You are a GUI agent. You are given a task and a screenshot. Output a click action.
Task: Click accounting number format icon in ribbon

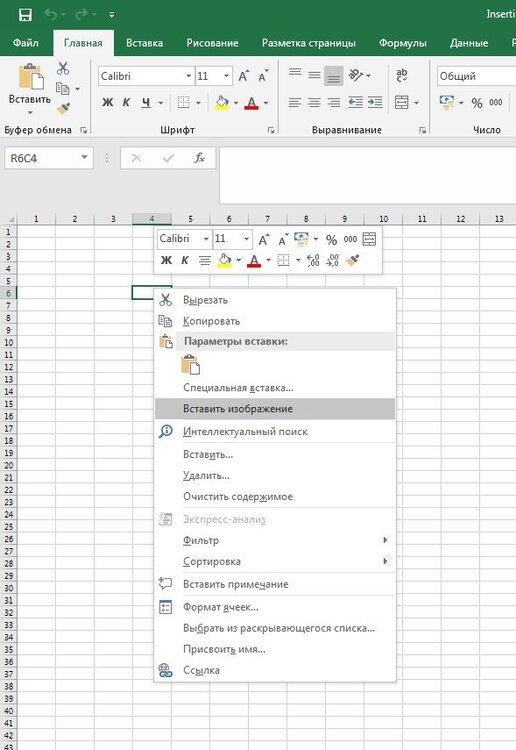[447, 102]
